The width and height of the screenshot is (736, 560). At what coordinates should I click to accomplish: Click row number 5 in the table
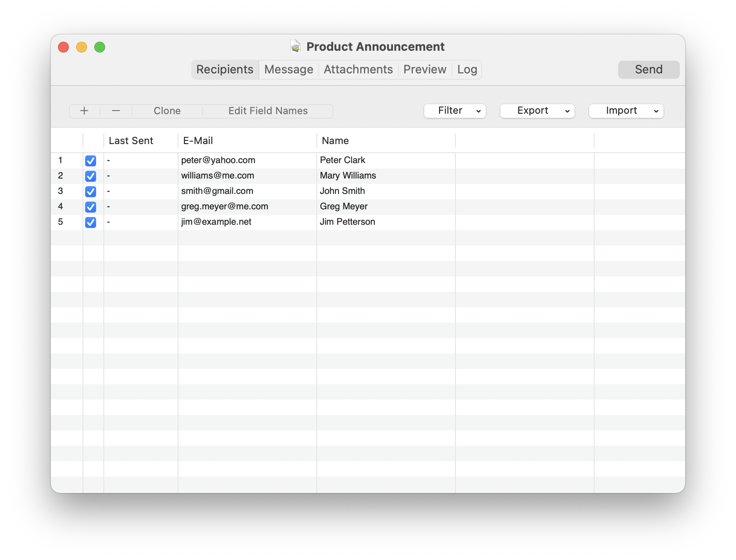60,222
